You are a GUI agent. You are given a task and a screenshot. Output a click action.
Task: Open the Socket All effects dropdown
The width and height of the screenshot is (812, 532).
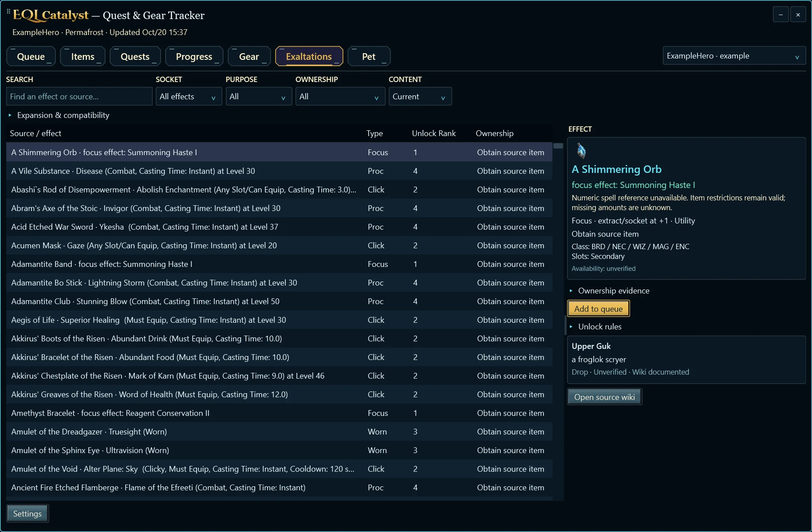(x=189, y=96)
